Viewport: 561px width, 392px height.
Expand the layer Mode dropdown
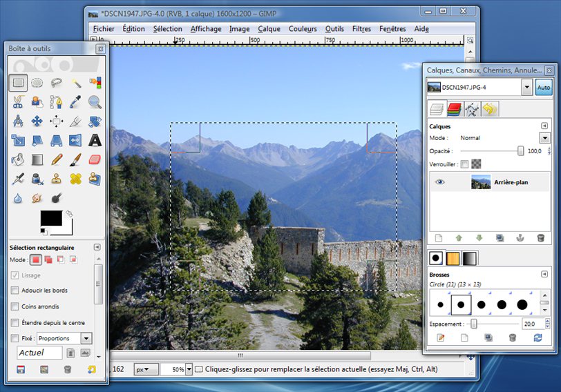pos(544,138)
